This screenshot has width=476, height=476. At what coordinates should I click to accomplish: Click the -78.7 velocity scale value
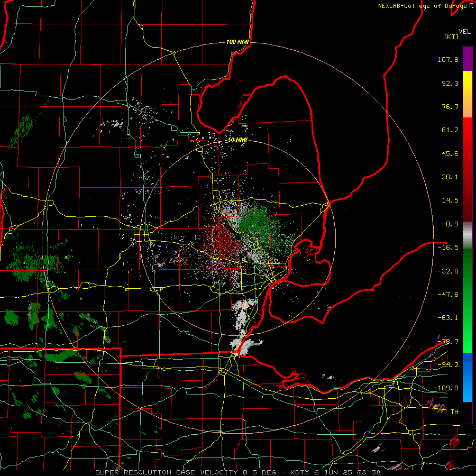[448, 342]
